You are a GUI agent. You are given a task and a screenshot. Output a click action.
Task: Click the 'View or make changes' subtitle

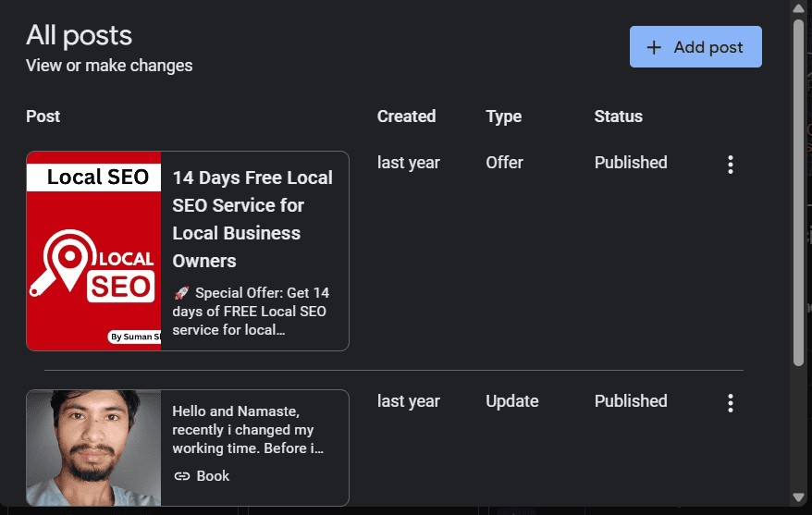(109, 66)
